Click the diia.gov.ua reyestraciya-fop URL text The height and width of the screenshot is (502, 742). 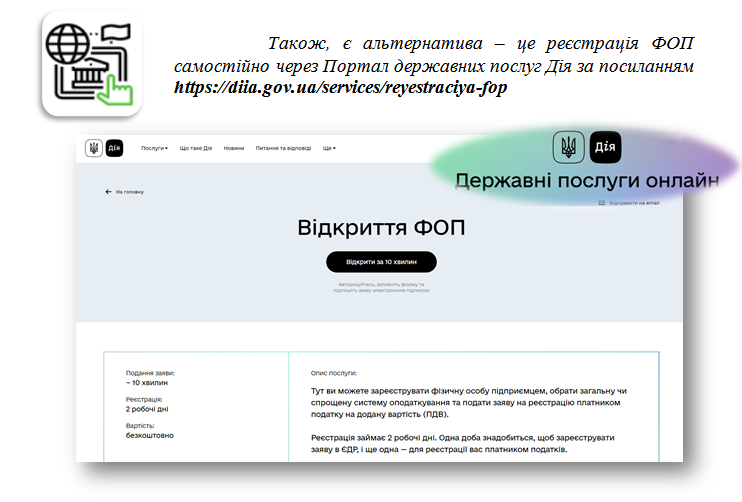pyautogui.click(x=341, y=87)
